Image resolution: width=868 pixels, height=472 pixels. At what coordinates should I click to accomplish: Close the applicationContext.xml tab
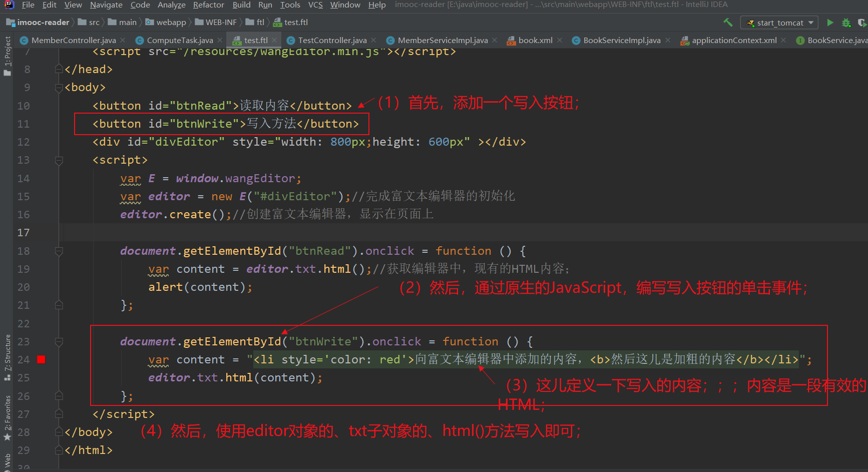click(x=783, y=40)
